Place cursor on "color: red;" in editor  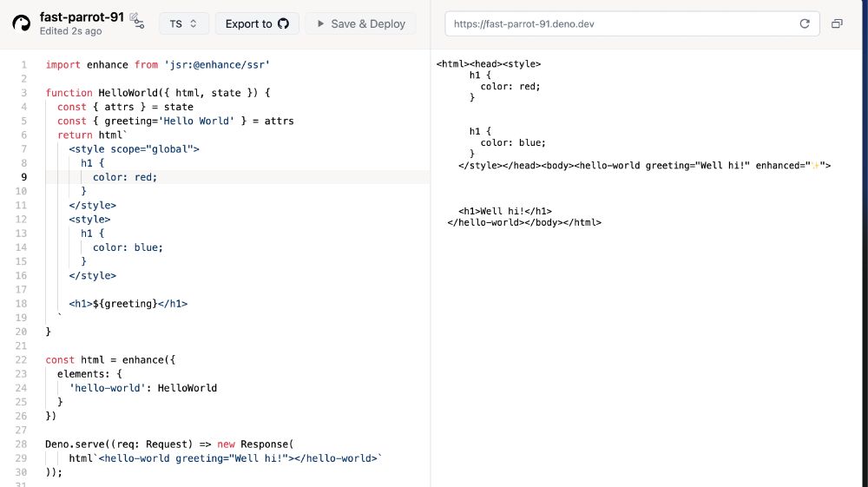(x=125, y=177)
